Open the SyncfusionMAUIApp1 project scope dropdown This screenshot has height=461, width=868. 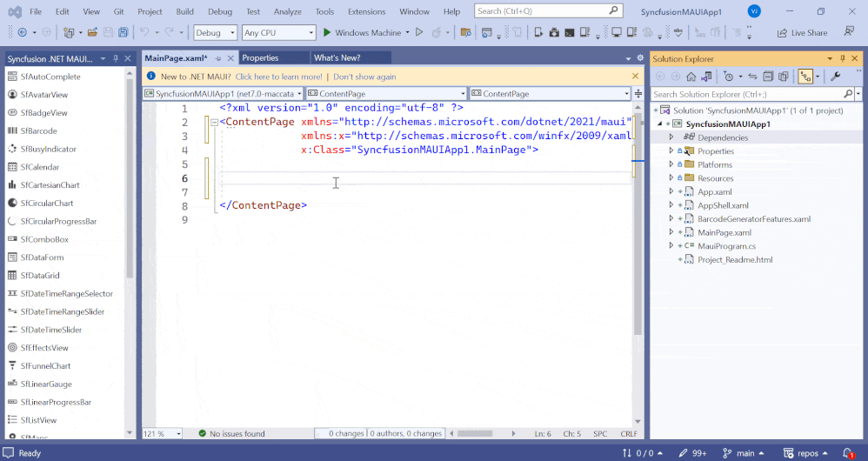223,94
